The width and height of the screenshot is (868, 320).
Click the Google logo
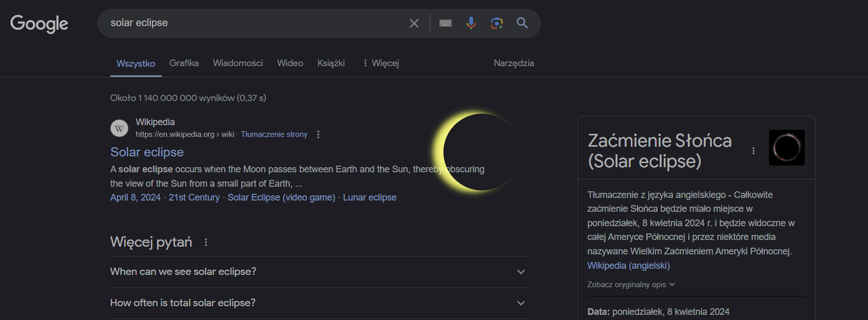39,24
